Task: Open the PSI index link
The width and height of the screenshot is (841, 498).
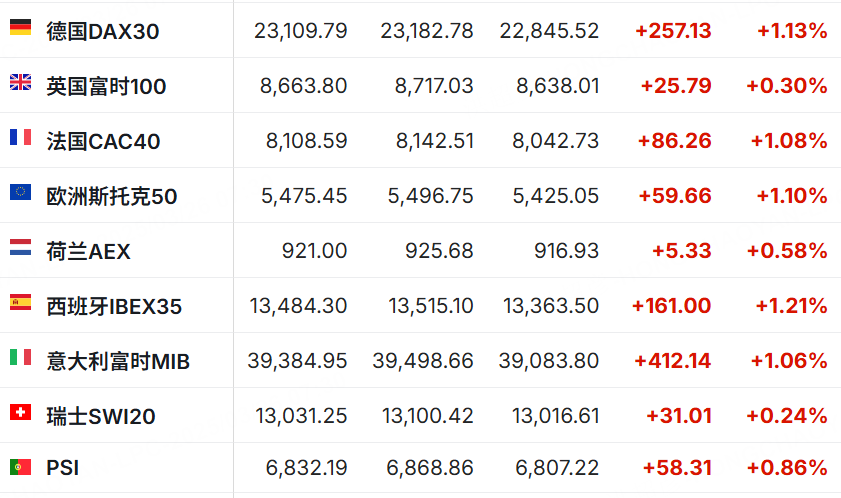Action: 63,468
